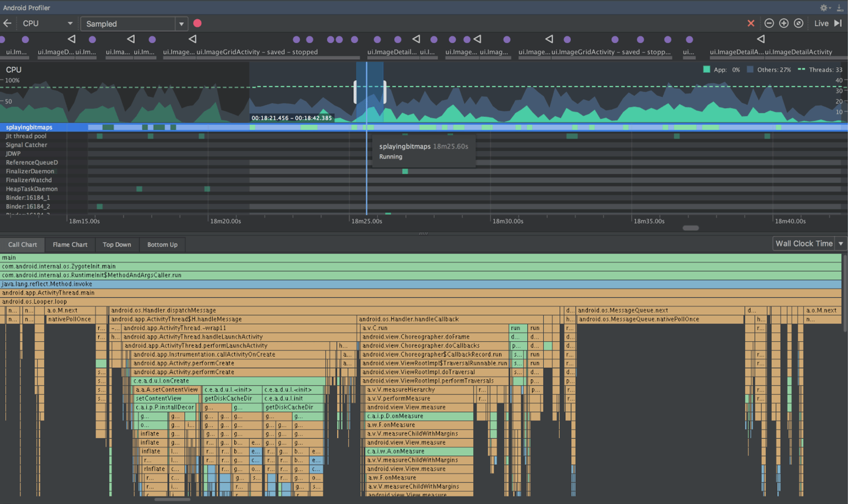Zoom out the timeline with minus icon
The width and height of the screenshot is (848, 504).
[x=769, y=23]
